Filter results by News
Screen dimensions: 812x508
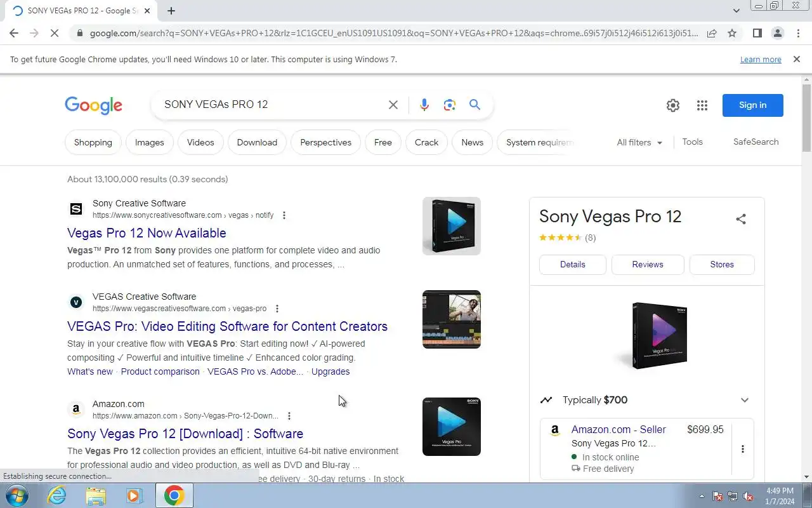coord(472,142)
